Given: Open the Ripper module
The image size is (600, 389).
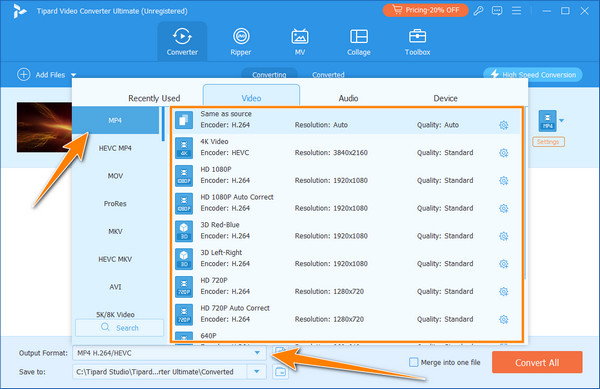Looking at the screenshot, I should pyautogui.click(x=241, y=41).
